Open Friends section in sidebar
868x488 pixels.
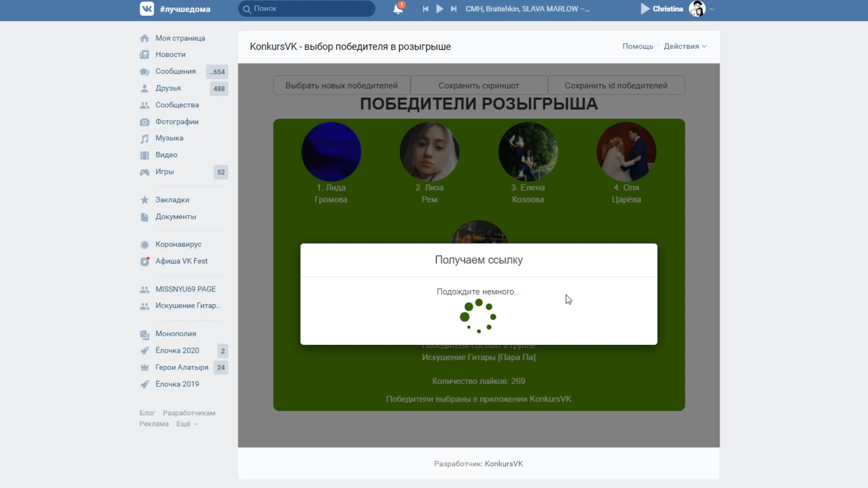[x=168, y=88]
